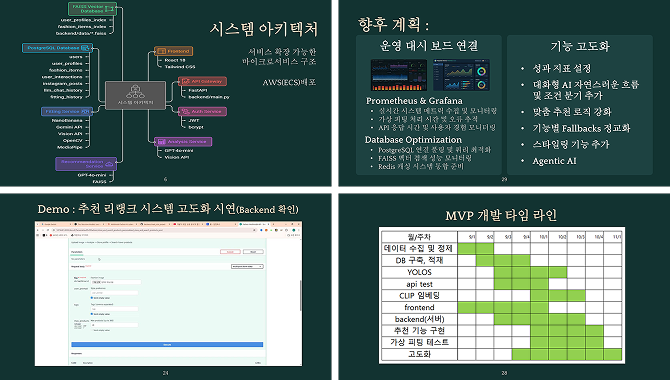Click the 'backend/main.py' label

pyautogui.click(x=209, y=97)
